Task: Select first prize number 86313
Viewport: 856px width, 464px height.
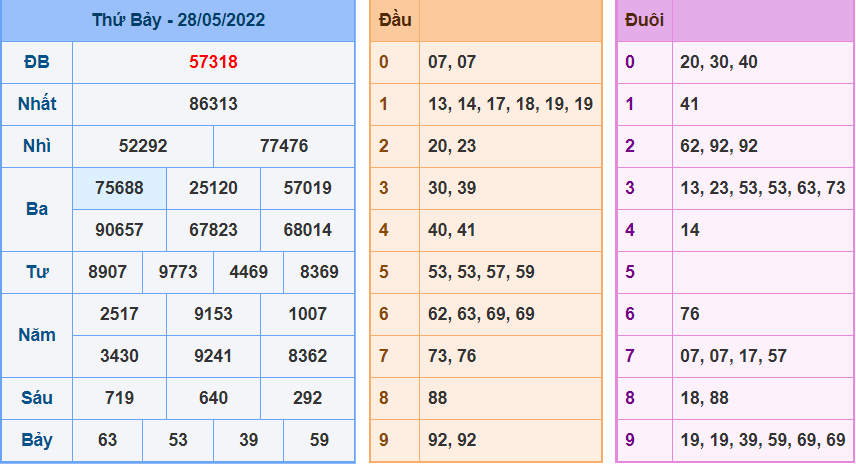Action: coord(213,104)
